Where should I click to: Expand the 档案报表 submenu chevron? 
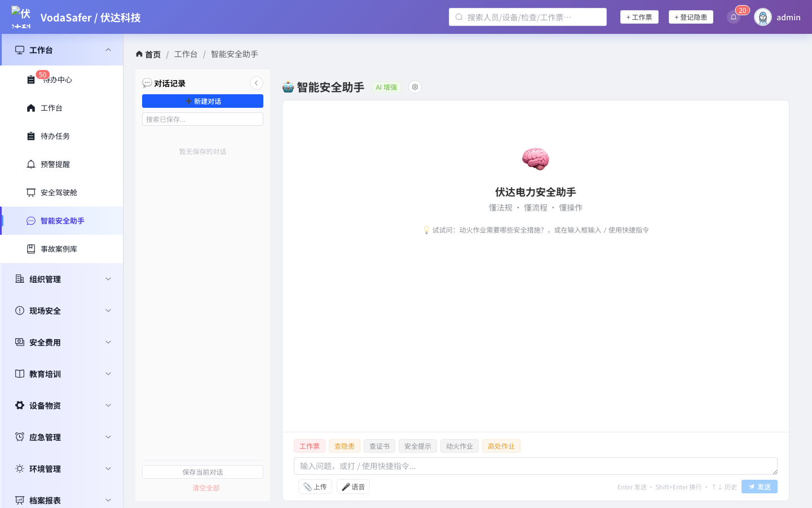108,500
